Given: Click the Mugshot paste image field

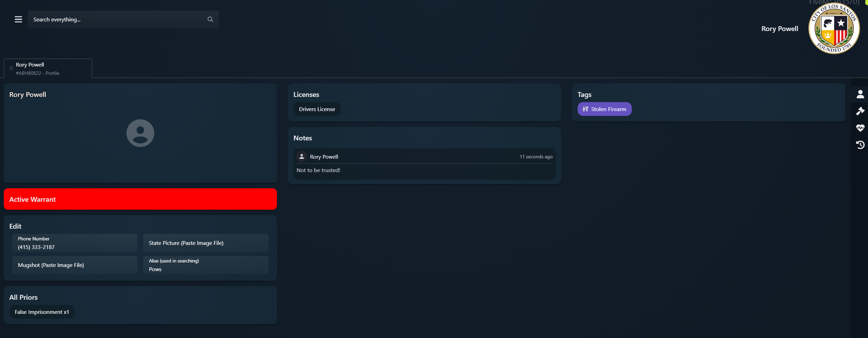Looking at the screenshot, I should (x=75, y=265).
